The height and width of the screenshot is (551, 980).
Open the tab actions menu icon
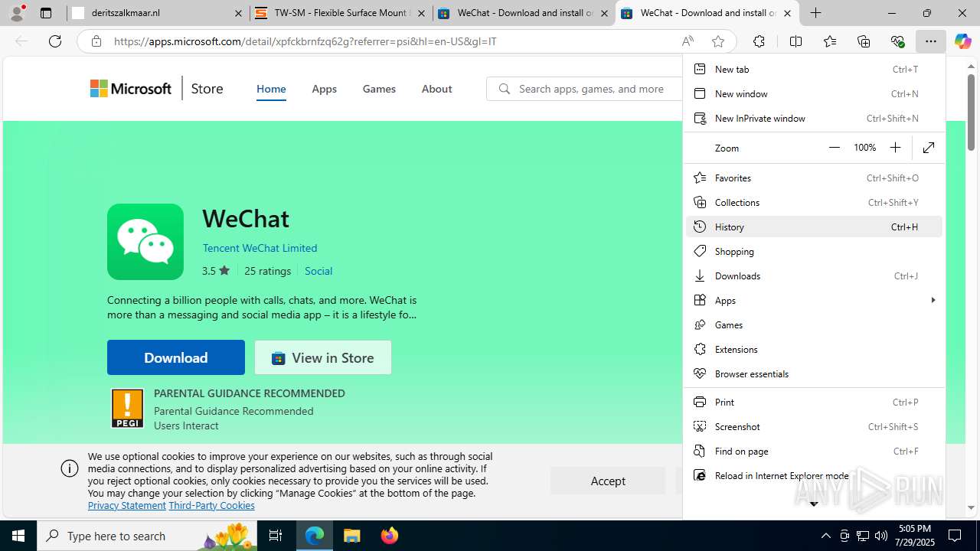tap(46, 13)
